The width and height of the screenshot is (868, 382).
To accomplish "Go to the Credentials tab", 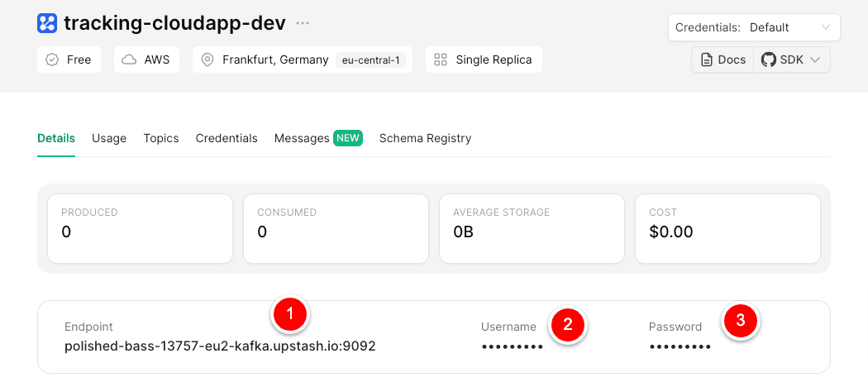I will [227, 138].
